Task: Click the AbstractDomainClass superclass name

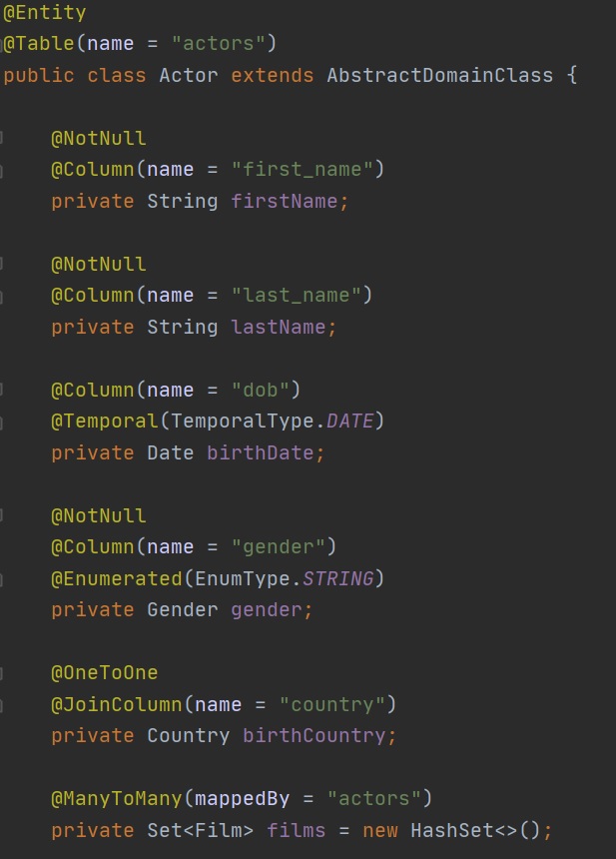Action: (439, 76)
